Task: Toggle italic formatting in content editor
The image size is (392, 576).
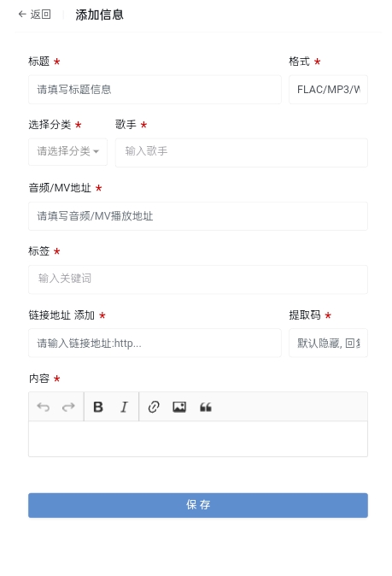Action: pyautogui.click(x=124, y=407)
